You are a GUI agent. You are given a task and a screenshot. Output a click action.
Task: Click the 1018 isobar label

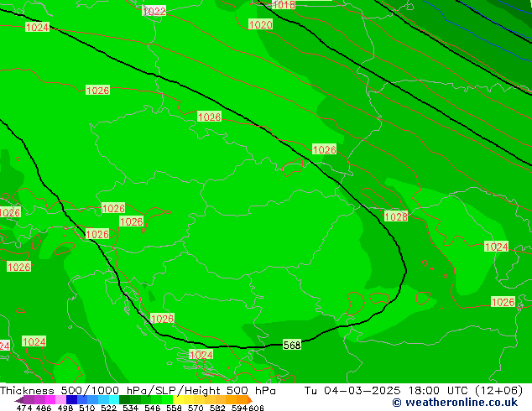coord(284,4)
